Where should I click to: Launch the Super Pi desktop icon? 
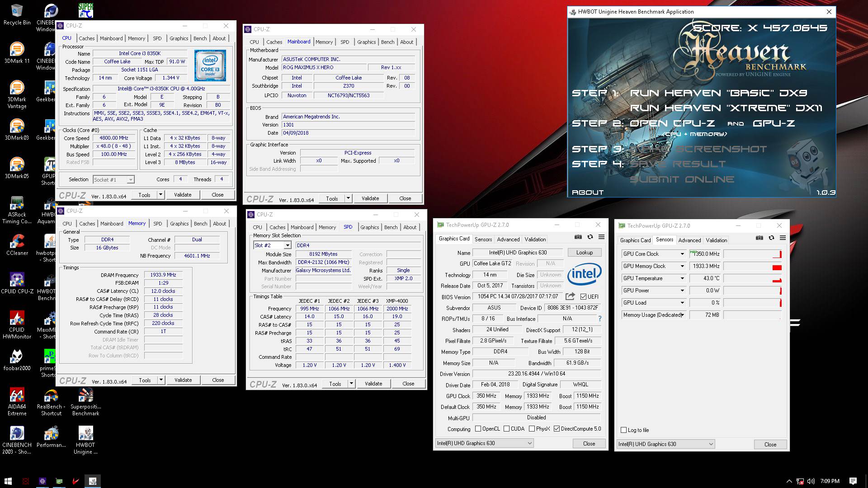(x=85, y=11)
